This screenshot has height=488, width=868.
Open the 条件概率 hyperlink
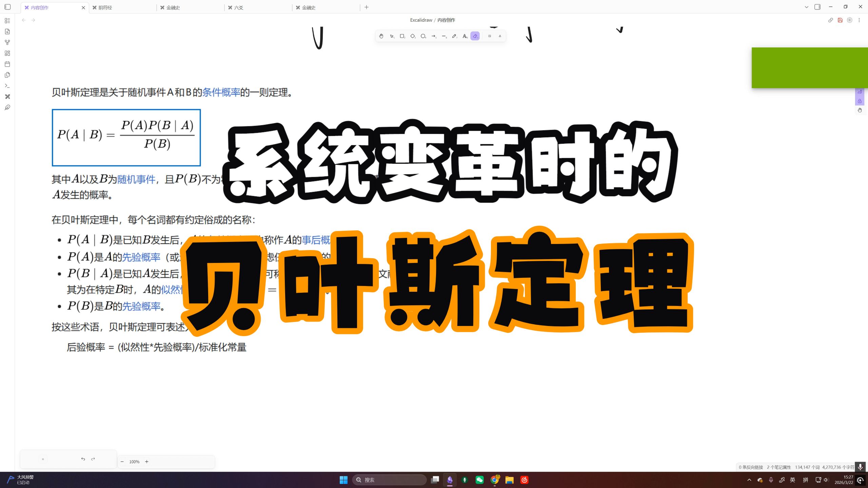(x=221, y=92)
